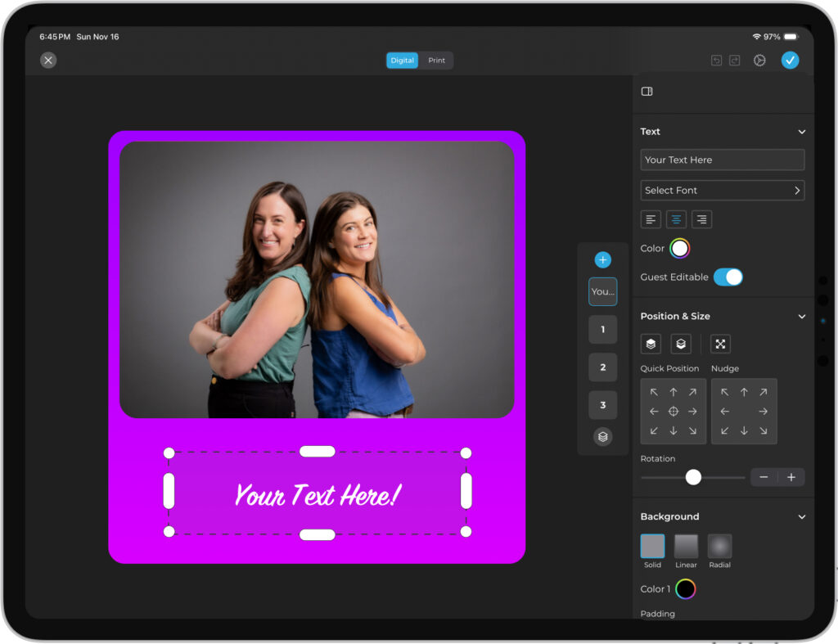Open the text Color swatch picker
Viewport: 838px width, 644px height.
coord(679,249)
